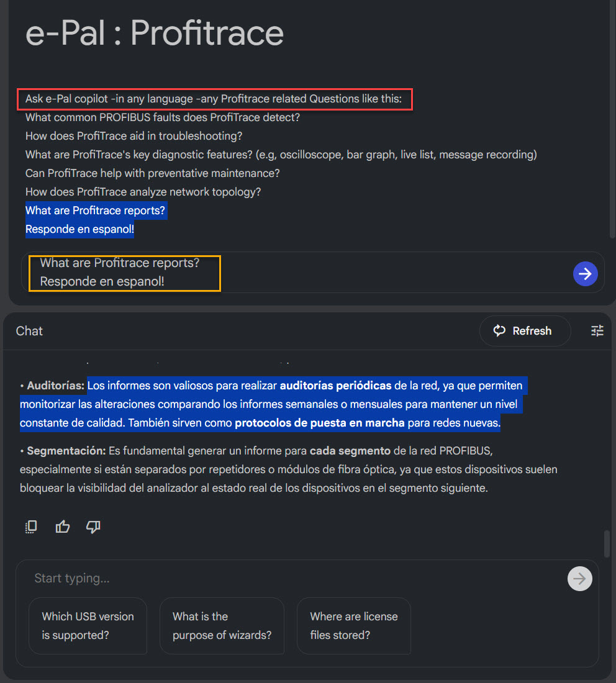Click the Refresh button
The image size is (616, 683).
(x=525, y=330)
